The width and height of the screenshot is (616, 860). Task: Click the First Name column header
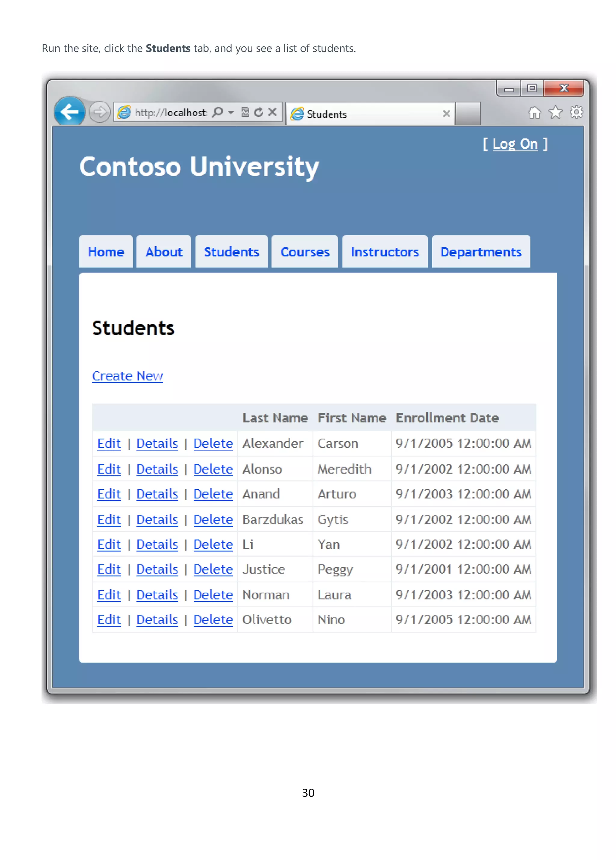coord(352,418)
